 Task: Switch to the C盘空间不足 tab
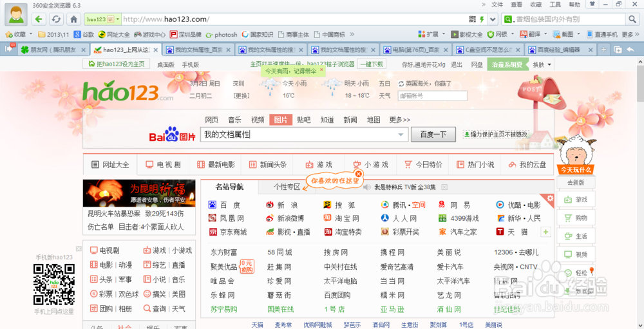point(488,50)
